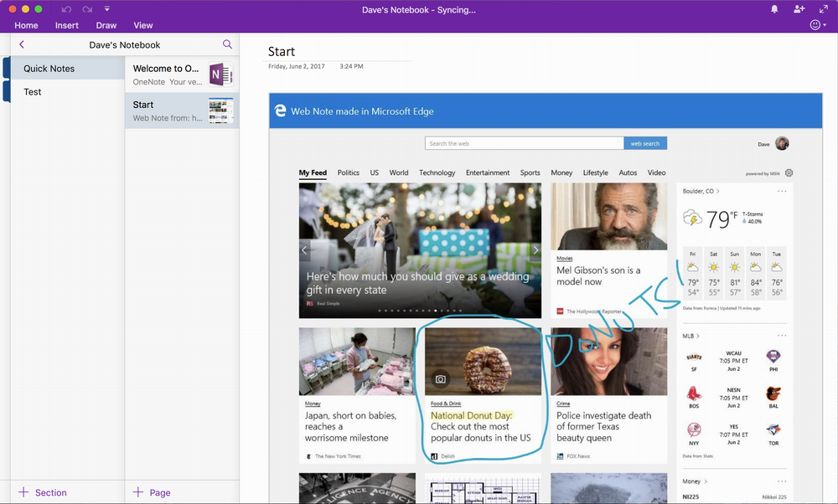Click the carousel previous arrow
Screen dimensions: 838x504
(x=305, y=249)
